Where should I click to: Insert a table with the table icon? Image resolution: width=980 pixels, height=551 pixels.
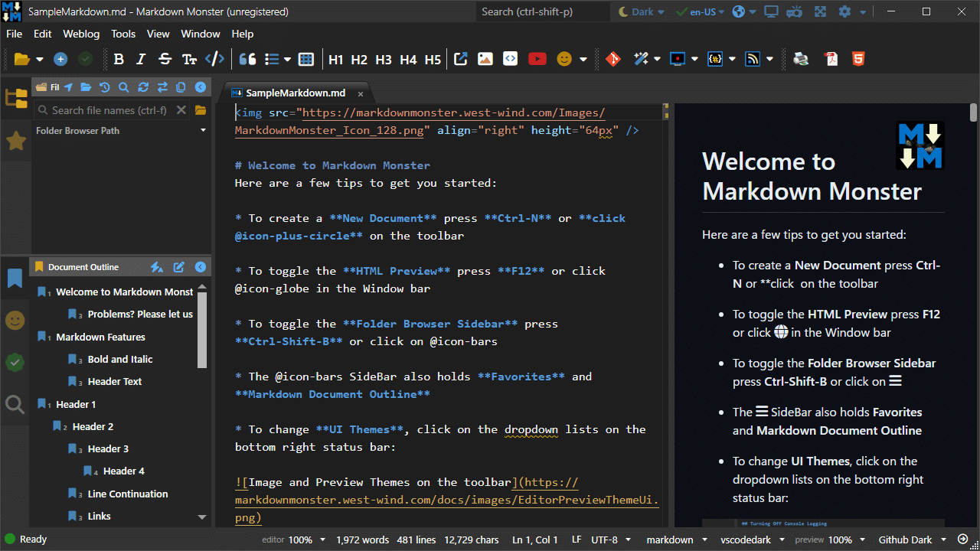306,59
